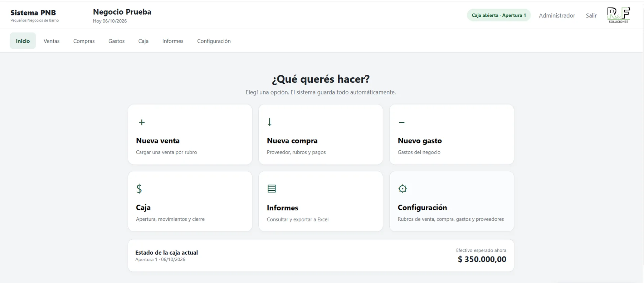
Task: Go to the Gastos tab
Action: tap(117, 41)
